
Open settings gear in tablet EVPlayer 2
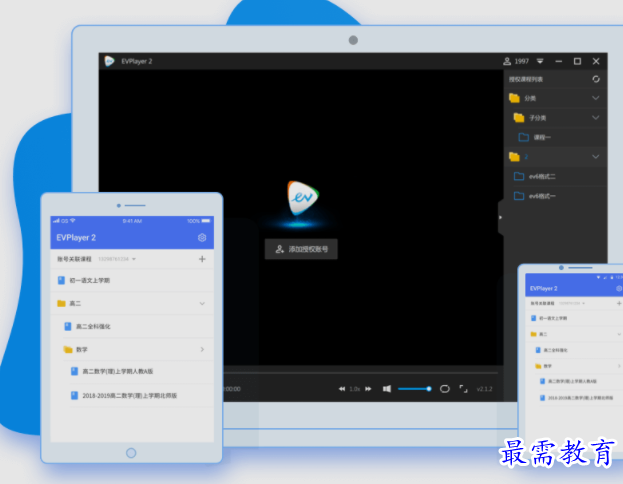(x=202, y=238)
